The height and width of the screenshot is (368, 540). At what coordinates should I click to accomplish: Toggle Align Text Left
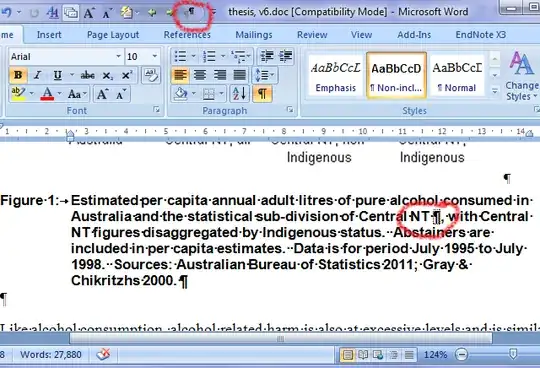point(180,75)
